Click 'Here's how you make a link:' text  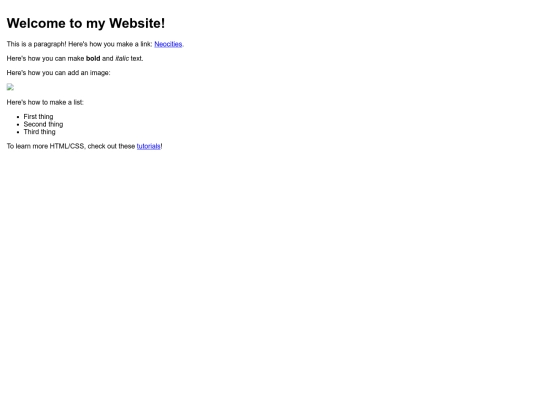(x=110, y=44)
